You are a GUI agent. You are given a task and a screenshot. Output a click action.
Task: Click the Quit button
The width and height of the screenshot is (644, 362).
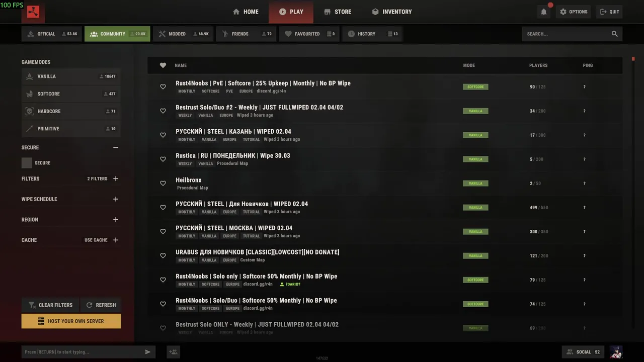[609, 12]
